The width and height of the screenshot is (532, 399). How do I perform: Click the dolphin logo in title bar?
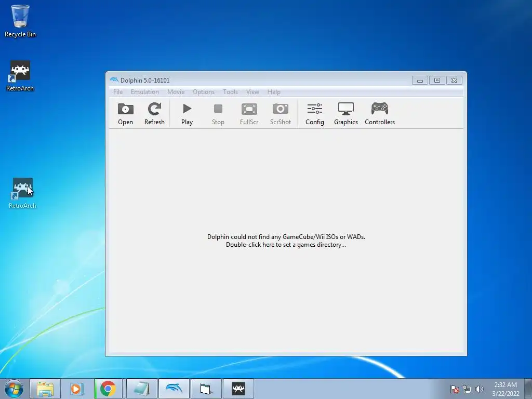click(114, 80)
